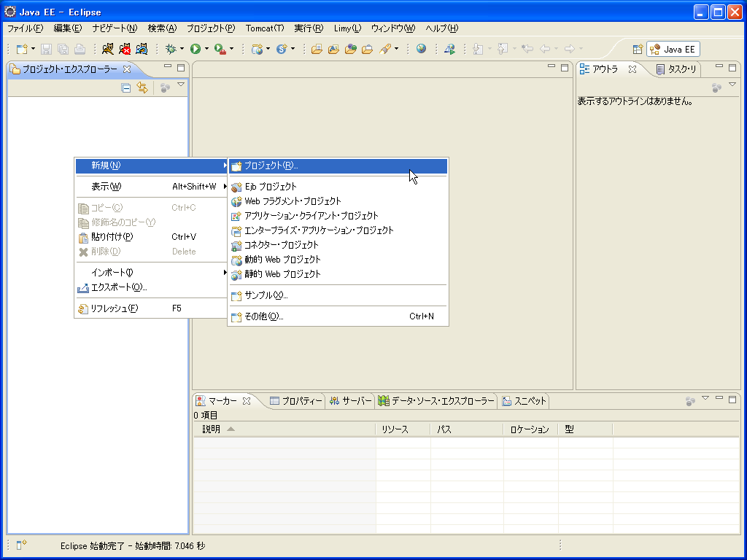Image resolution: width=747 pixels, height=560 pixels.
Task: Click the New wizard toolbar icon
Action: click(x=22, y=49)
